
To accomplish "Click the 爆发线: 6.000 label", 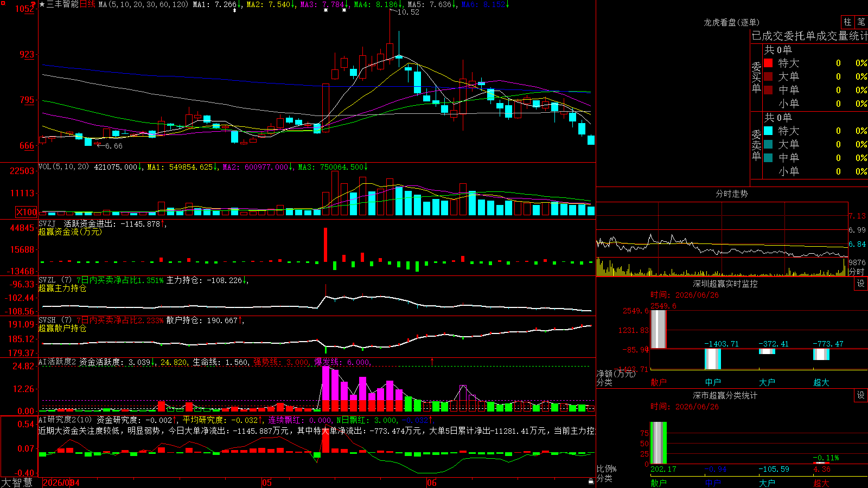I will [x=342, y=362].
